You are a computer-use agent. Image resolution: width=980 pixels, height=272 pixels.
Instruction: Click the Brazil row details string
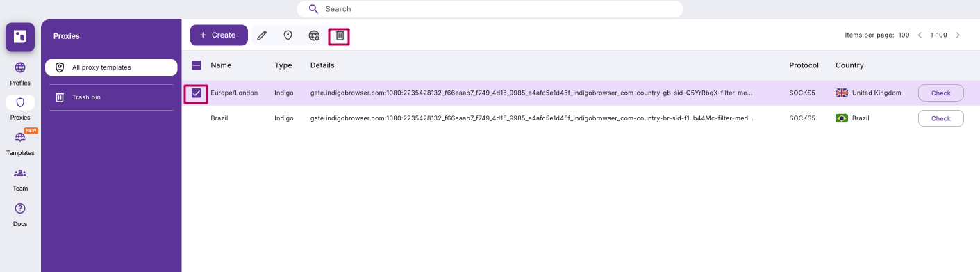pyautogui.click(x=531, y=118)
